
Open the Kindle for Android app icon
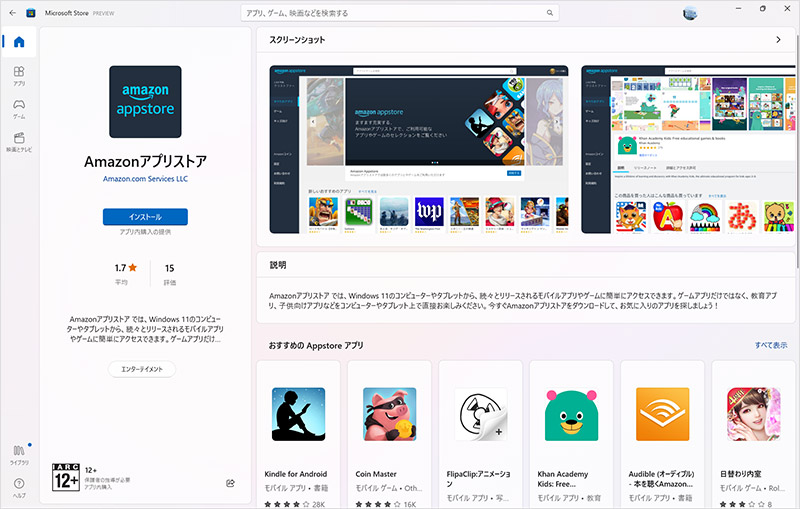[x=298, y=414]
